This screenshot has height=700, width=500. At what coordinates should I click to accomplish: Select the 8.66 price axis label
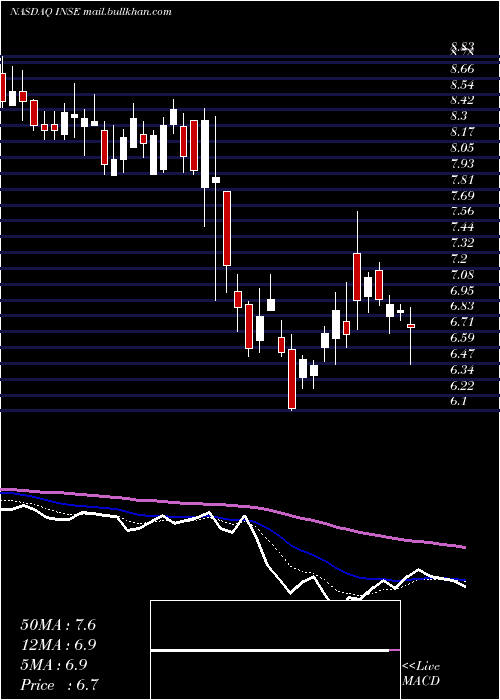tap(462, 69)
